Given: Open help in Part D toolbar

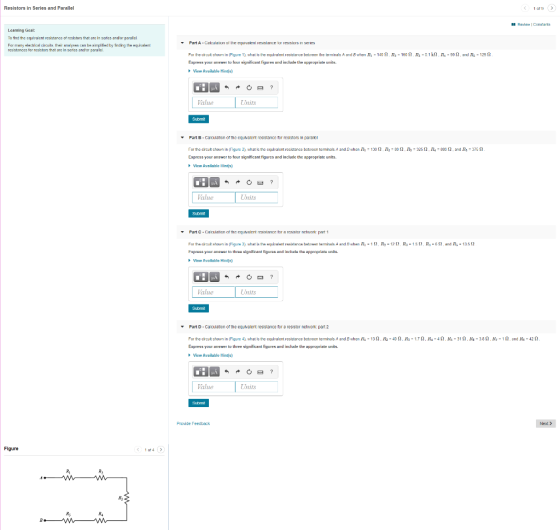Looking at the screenshot, I should pos(271,372).
